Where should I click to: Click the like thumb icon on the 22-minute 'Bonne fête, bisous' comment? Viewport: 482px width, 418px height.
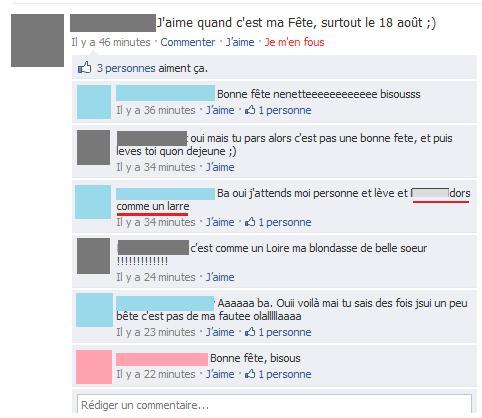[x=250, y=374]
